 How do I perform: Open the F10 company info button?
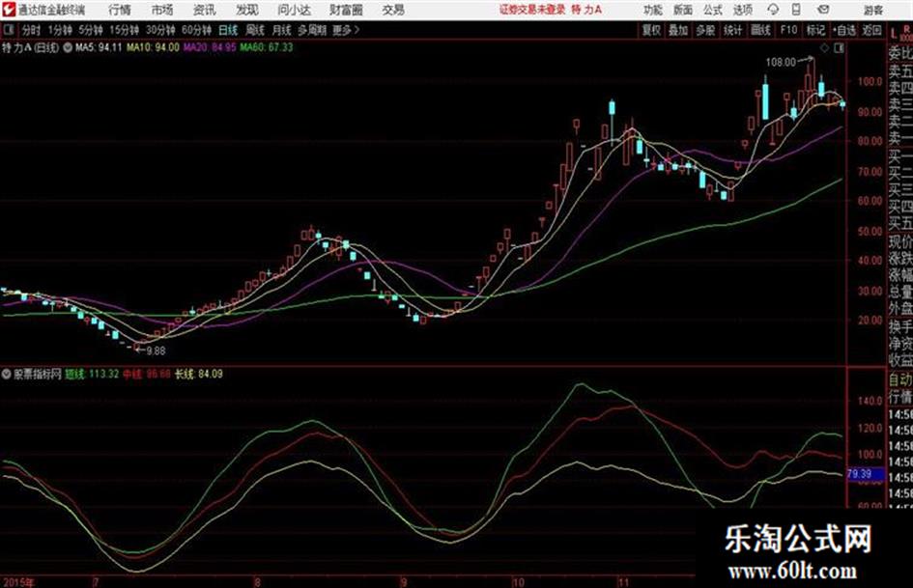tap(788, 30)
